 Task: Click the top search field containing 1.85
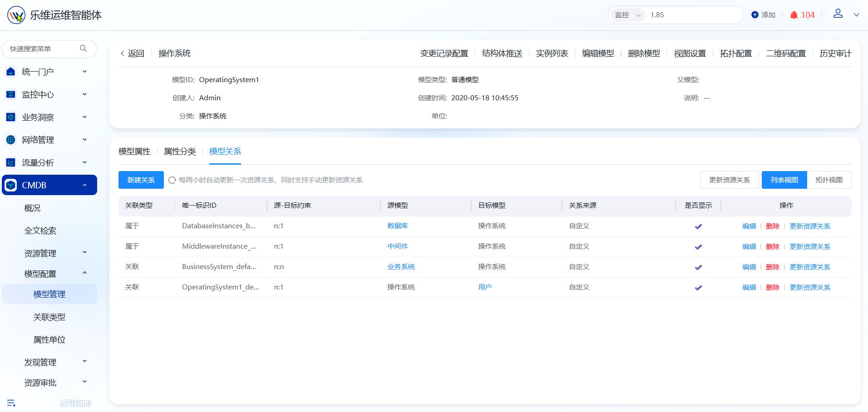[x=695, y=15]
